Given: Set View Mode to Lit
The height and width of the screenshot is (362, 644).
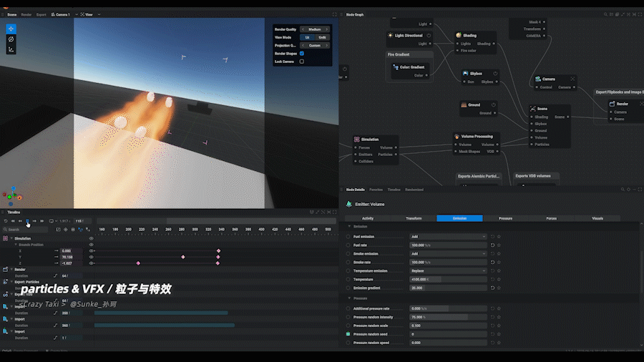Looking at the screenshot, I should (307, 37).
